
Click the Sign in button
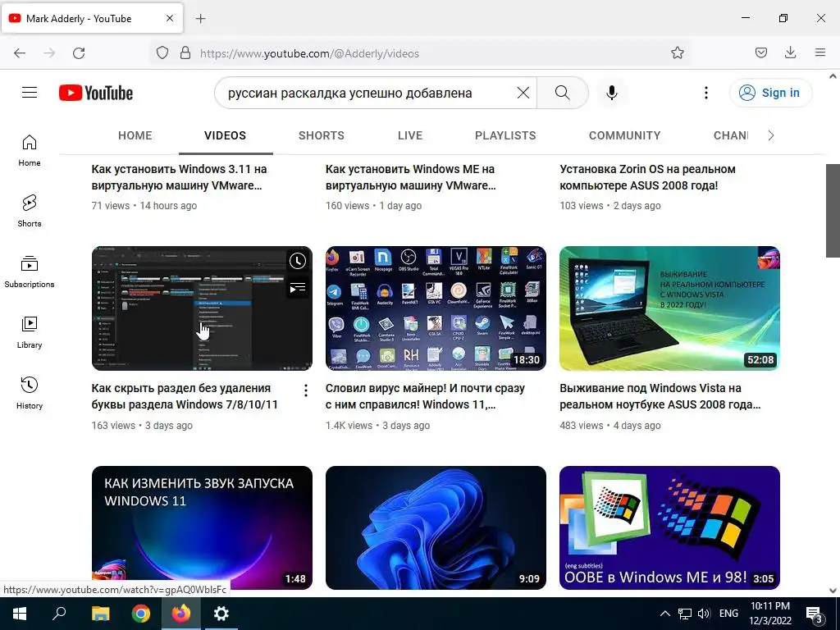point(771,93)
